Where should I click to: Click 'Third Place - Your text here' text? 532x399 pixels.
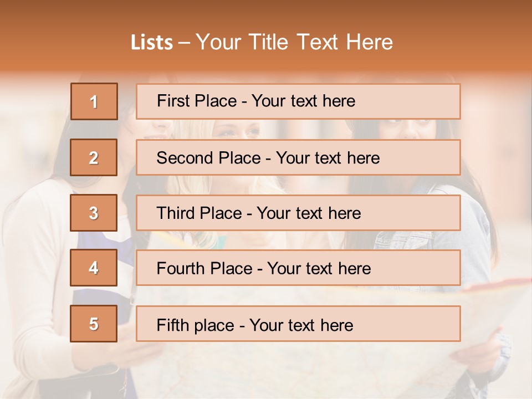point(259,213)
